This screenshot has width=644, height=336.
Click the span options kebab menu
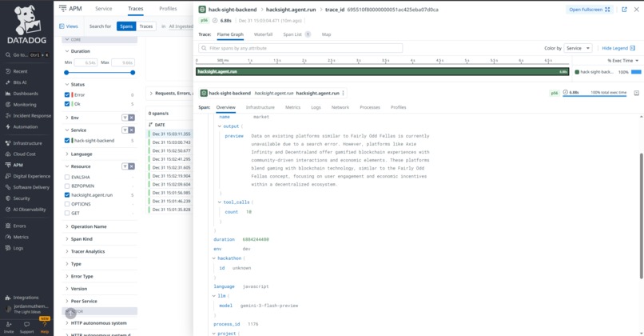(x=344, y=93)
